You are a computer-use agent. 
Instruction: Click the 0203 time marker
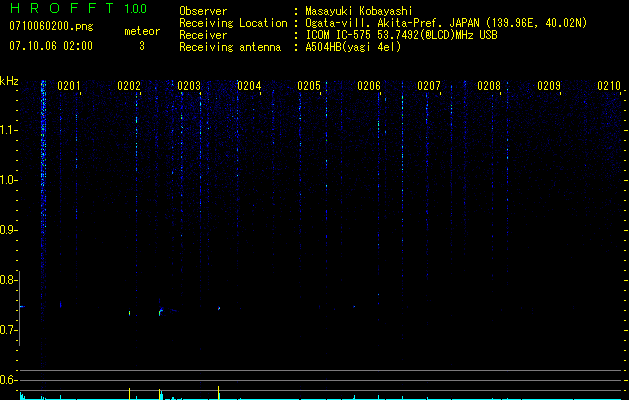click(189, 86)
